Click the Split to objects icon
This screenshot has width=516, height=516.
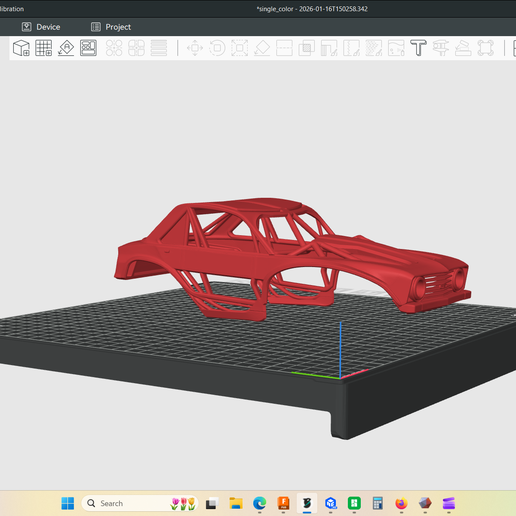click(x=114, y=48)
